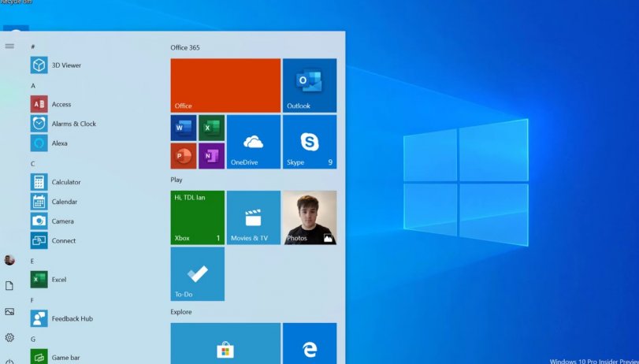The width and height of the screenshot is (639, 364).
Task: Select Feedback Hub in the app list
Action: tap(62, 319)
